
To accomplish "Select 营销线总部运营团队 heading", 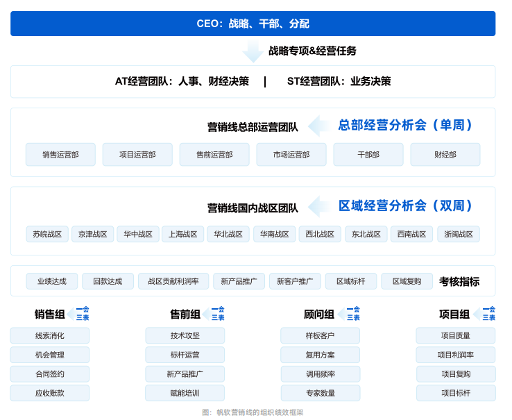I will click(253, 127).
